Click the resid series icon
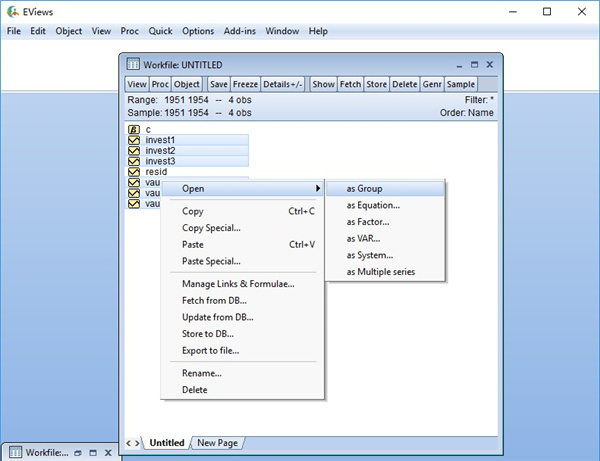 tap(134, 172)
